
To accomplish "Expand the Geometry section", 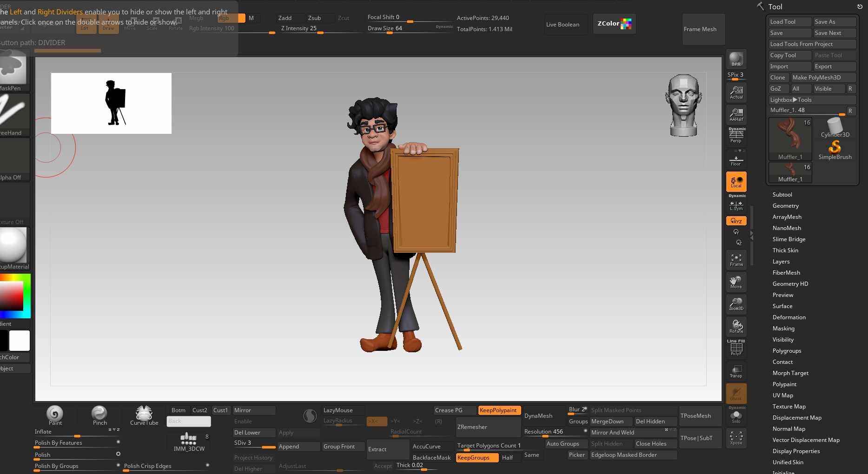I will pos(785,206).
